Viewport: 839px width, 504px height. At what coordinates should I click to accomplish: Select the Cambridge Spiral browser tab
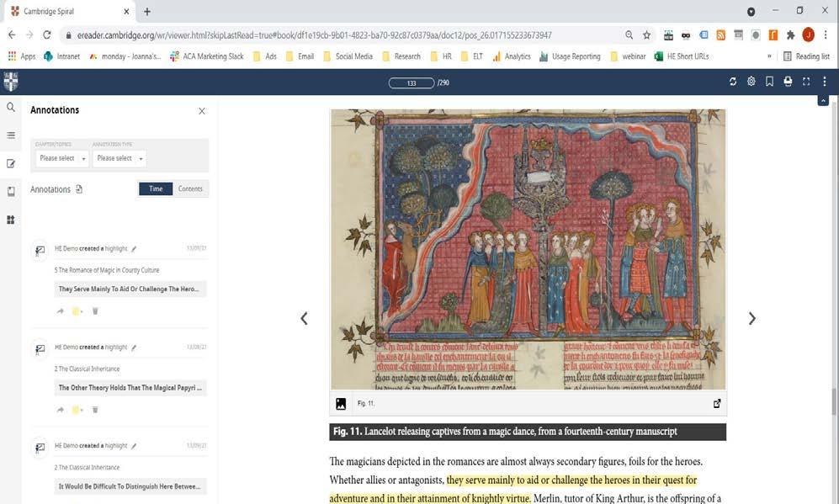pos(70,11)
